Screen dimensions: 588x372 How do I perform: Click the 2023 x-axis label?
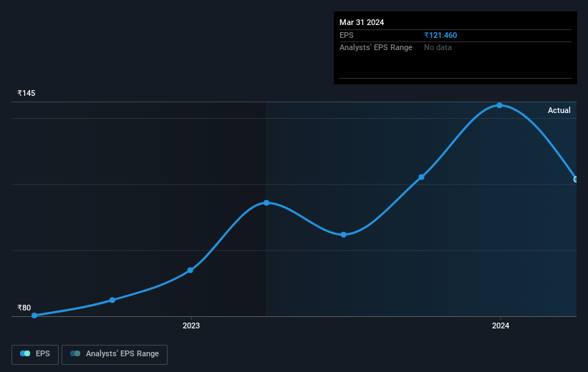click(x=191, y=325)
